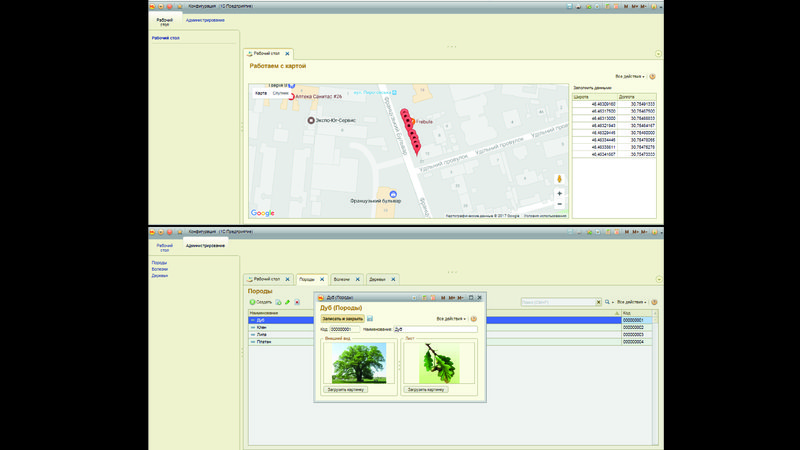
Task: Click the red delete mark icon
Action: [297, 302]
